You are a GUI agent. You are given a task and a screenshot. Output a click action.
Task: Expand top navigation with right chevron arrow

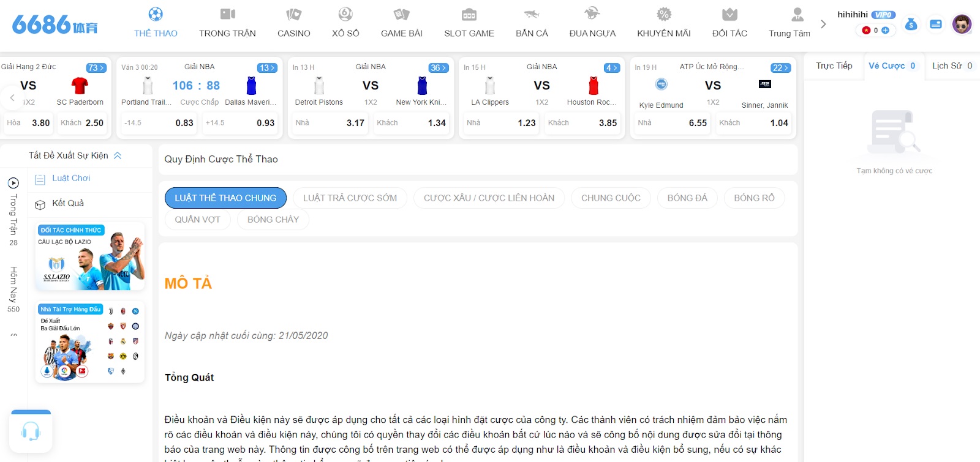click(823, 24)
